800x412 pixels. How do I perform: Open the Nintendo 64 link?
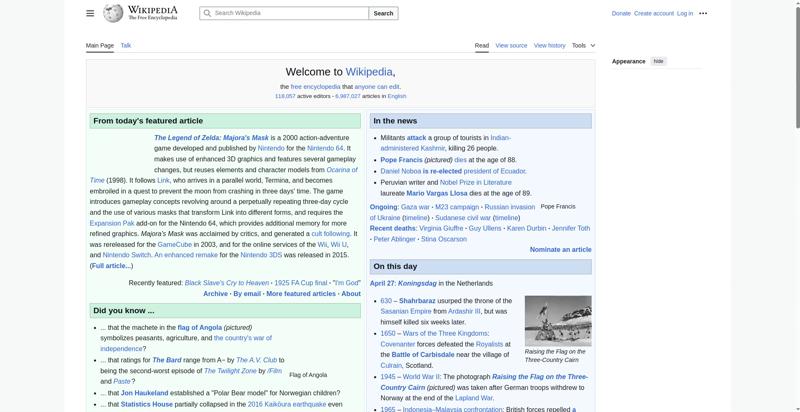pyautogui.click(x=325, y=148)
